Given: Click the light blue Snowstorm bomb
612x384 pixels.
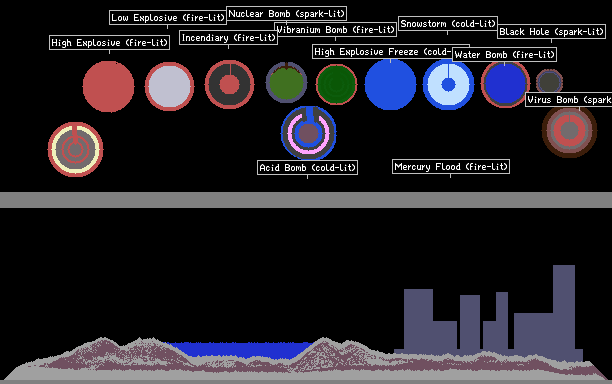Looking at the screenshot, I should [x=448, y=84].
